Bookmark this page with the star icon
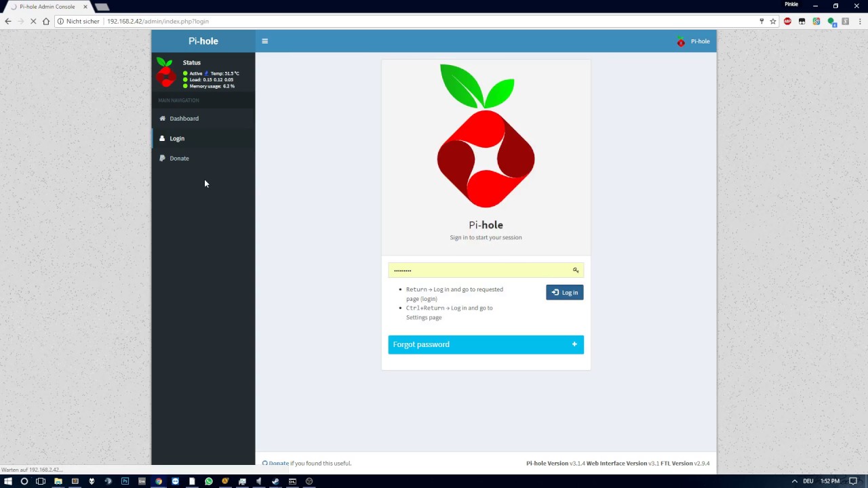 click(772, 22)
